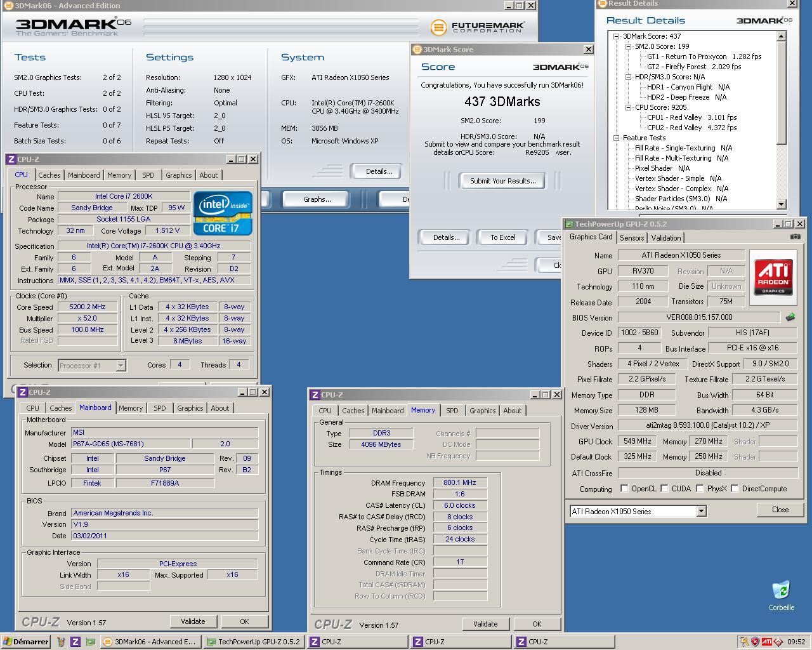Click the red shield security tray icon
Image resolution: width=812 pixels, height=650 pixels.
755,642
